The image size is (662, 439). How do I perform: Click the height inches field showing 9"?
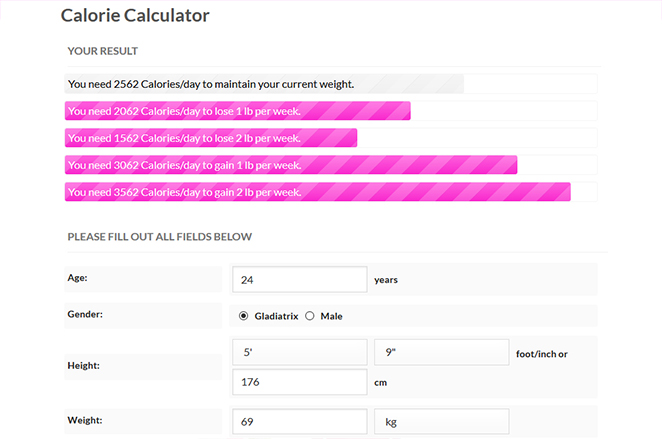[x=441, y=352]
